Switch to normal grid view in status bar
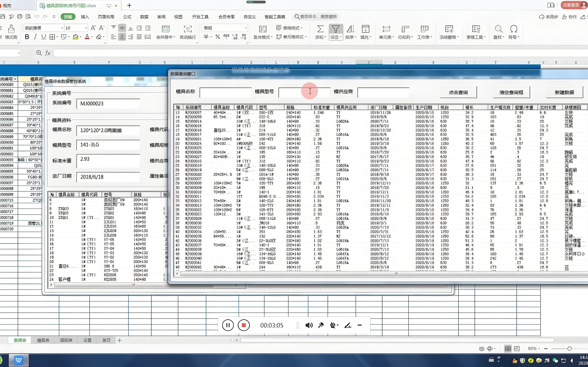This screenshot has width=588, height=367. click(508, 349)
